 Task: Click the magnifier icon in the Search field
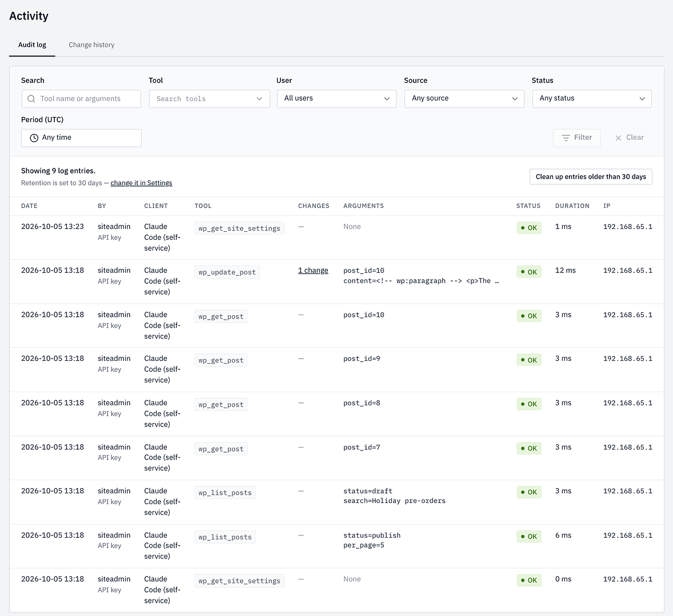pos(31,99)
